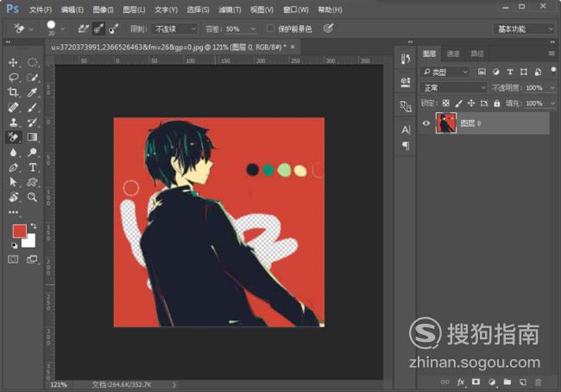Select the Blur tool
Viewport: 561px width, 392px height.
(13, 153)
